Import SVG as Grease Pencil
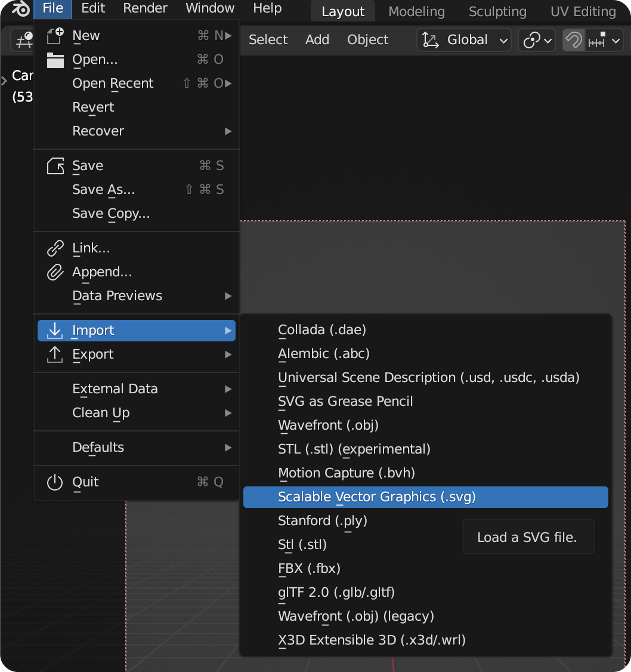Image resolution: width=631 pixels, height=672 pixels. (x=426, y=402)
